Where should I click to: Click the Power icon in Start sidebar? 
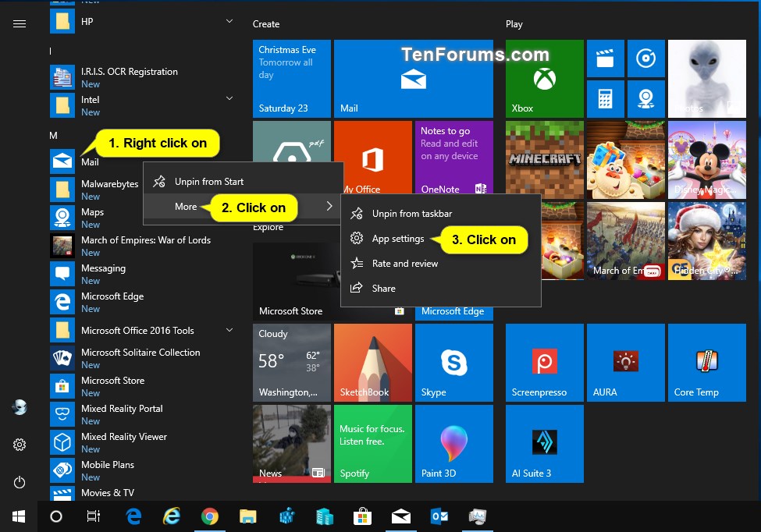[x=20, y=482]
